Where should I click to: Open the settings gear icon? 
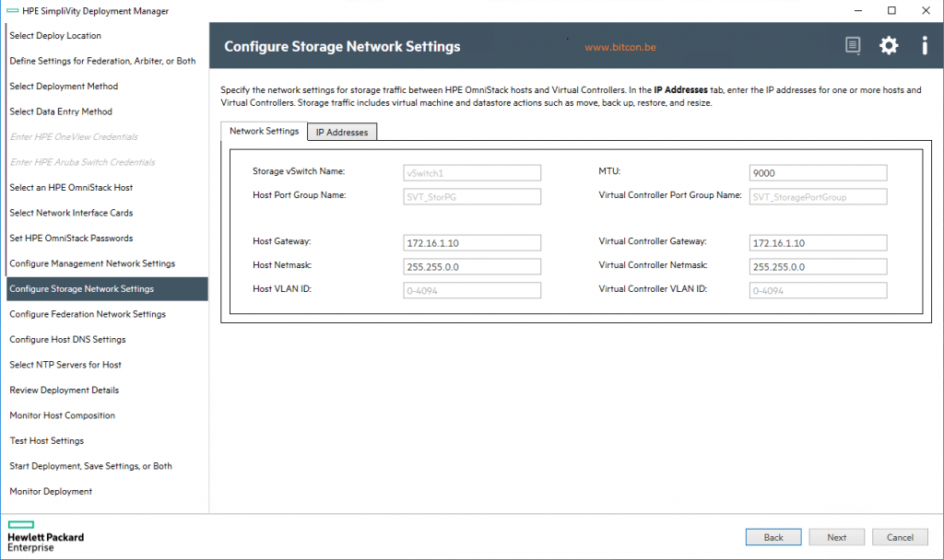[x=888, y=46]
